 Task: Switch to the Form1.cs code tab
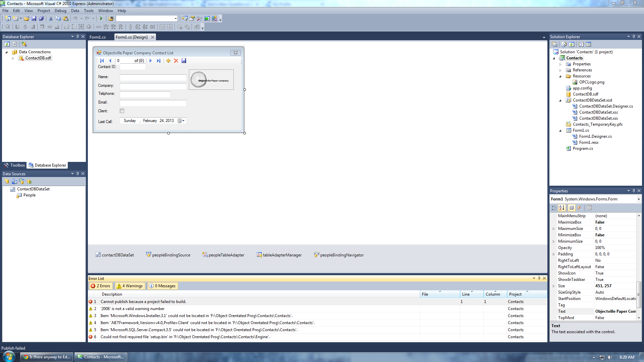click(x=98, y=37)
